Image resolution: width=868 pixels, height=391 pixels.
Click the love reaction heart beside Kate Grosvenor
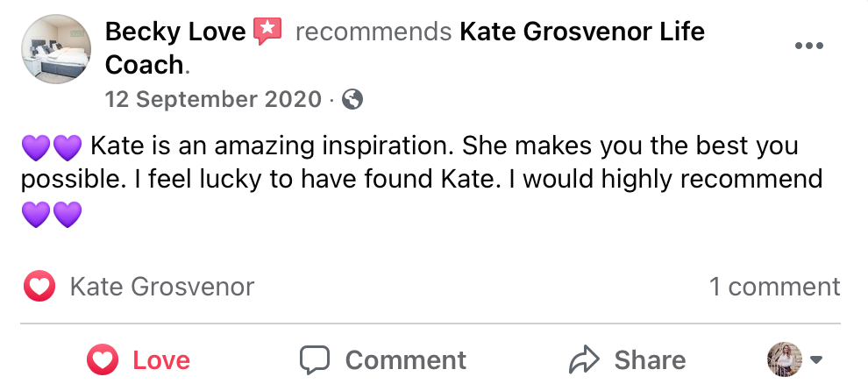pyautogui.click(x=39, y=287)
